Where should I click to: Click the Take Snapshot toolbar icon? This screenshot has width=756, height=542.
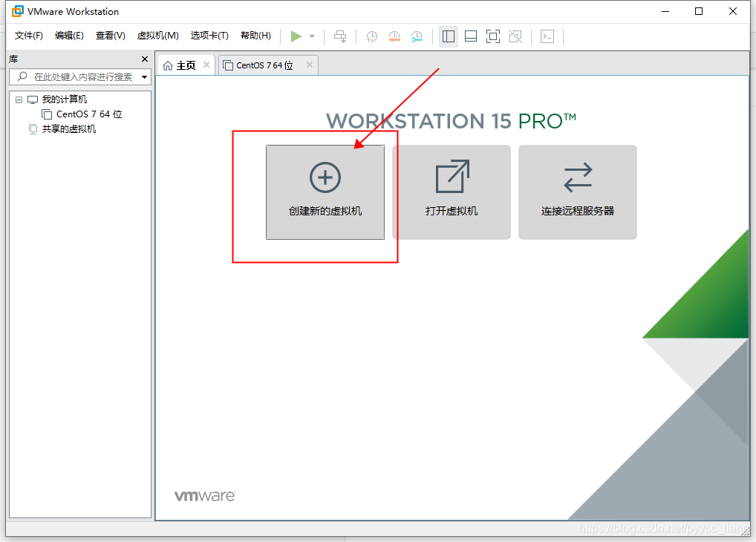[x=371, y=36]
